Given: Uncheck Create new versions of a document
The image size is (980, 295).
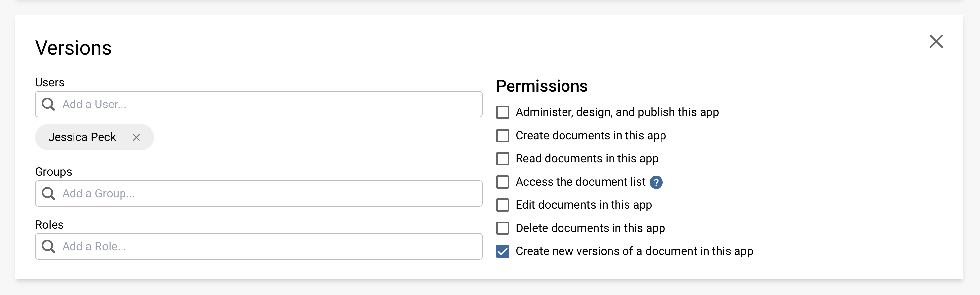Looking at the screenshot, I should tap(502, 251).
